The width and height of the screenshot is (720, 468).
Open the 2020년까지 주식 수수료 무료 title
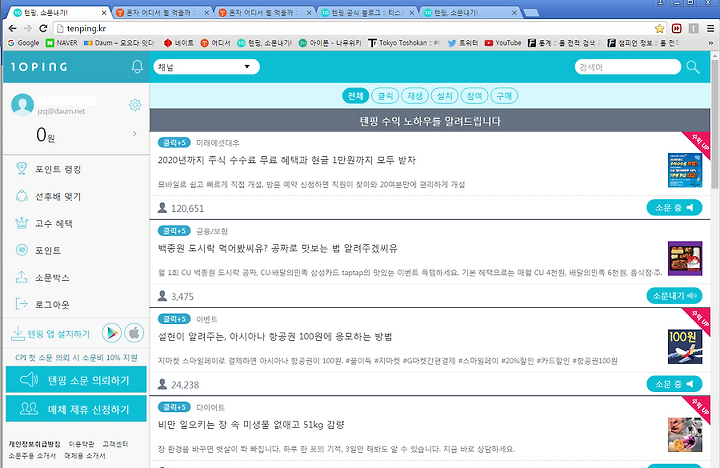287,160
